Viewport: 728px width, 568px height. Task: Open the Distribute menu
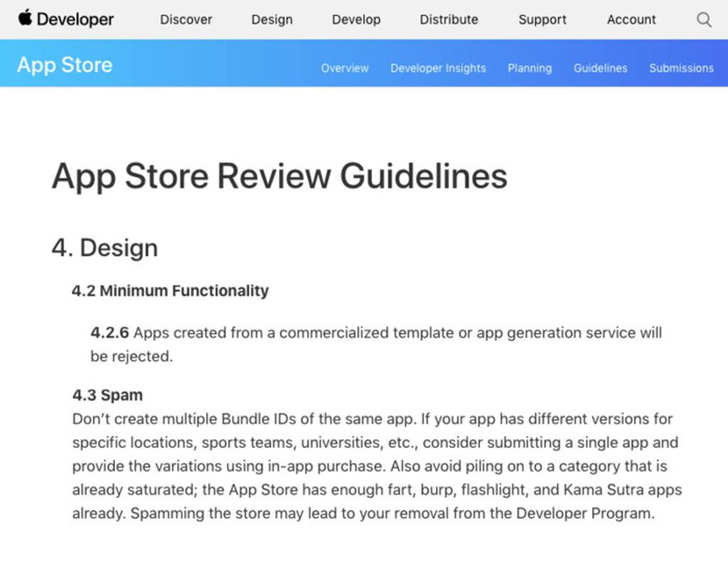(x=449, y=19)
